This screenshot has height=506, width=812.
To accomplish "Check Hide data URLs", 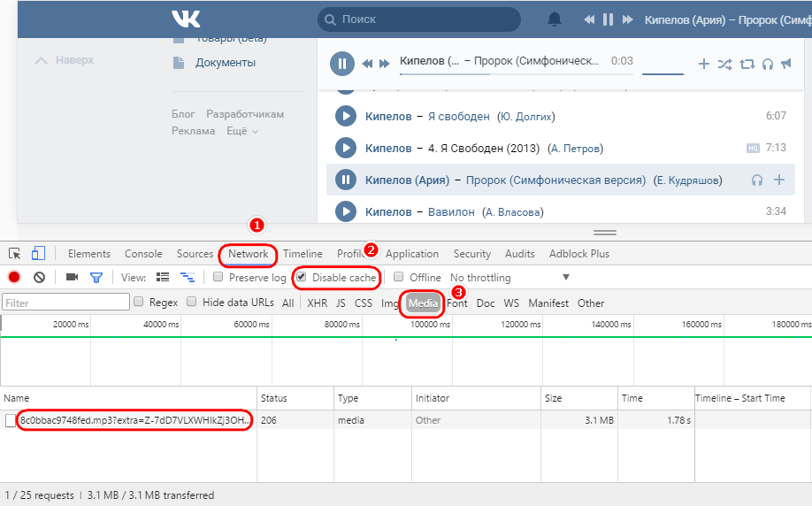I will [x=192, y=302].
